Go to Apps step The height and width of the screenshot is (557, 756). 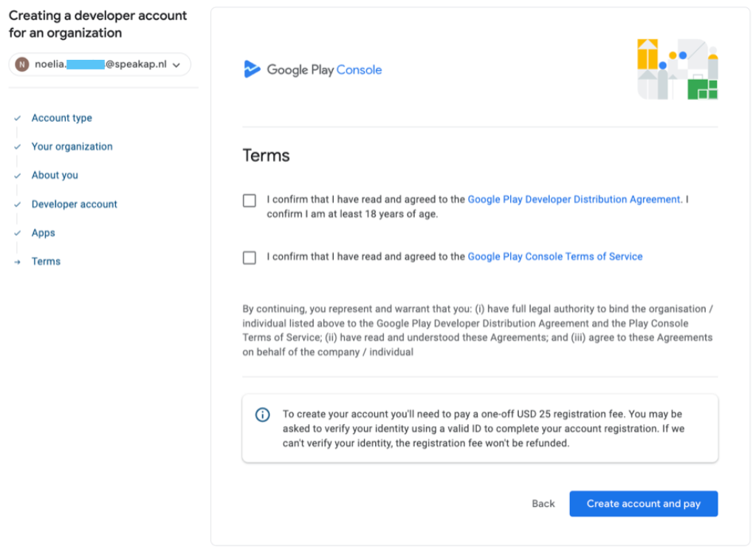(x=44, y=233)
